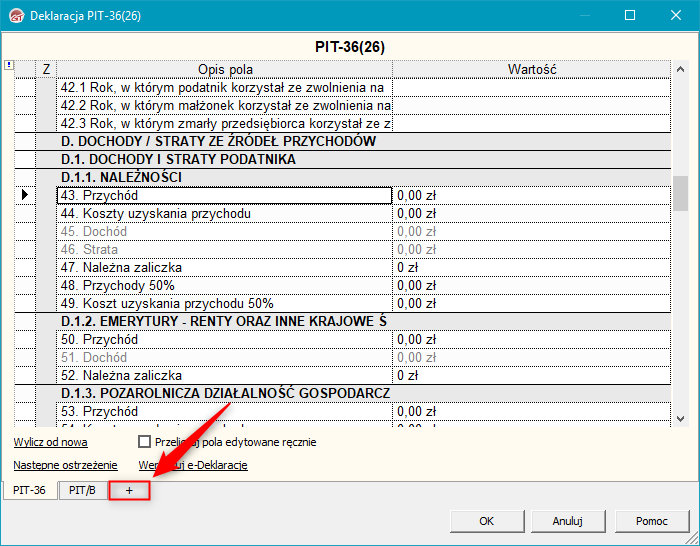Click greyed row '45. Dochód'
Image resolution: width=700 pixels, height=546 pixels.
point(225,231)
